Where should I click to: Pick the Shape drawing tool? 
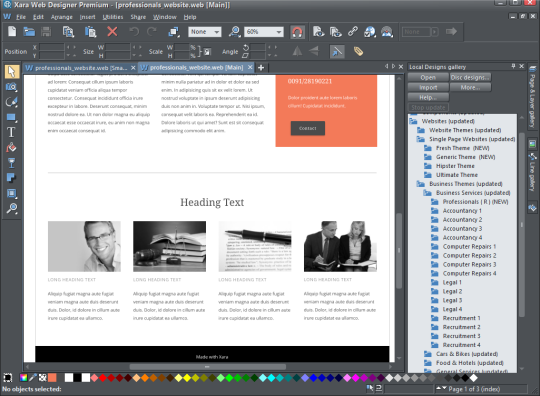point(11,102)
